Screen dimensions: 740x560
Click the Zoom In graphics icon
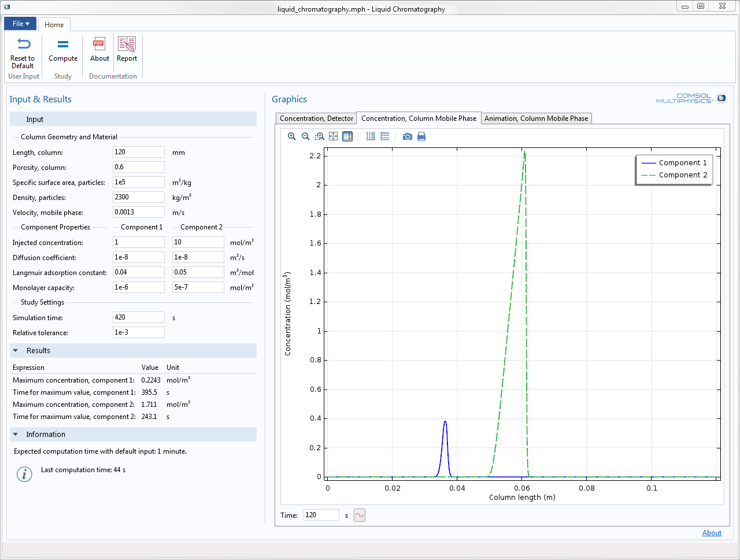pyautogui.click(x=292, y=136)
